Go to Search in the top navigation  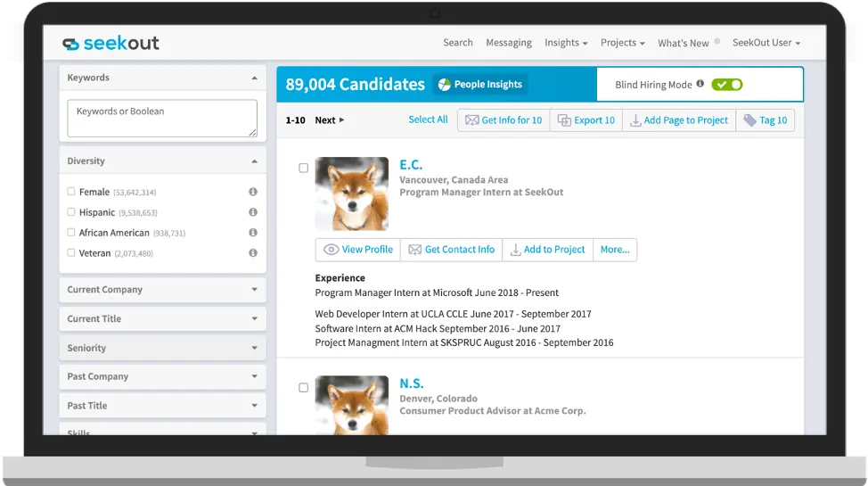pos(458,43)
